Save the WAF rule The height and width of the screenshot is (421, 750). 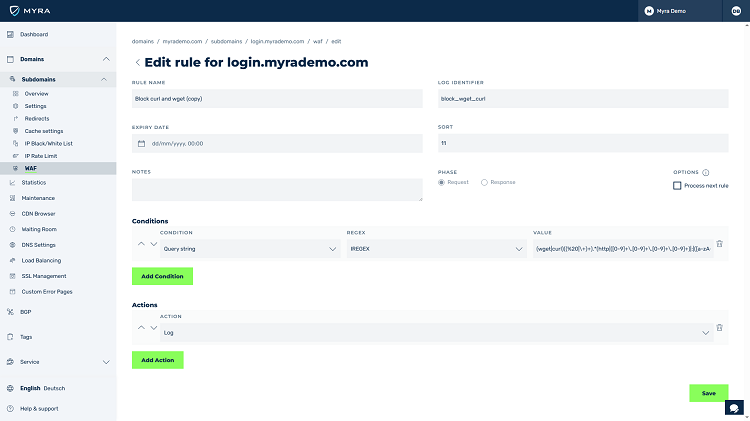[x=708, y=393]
